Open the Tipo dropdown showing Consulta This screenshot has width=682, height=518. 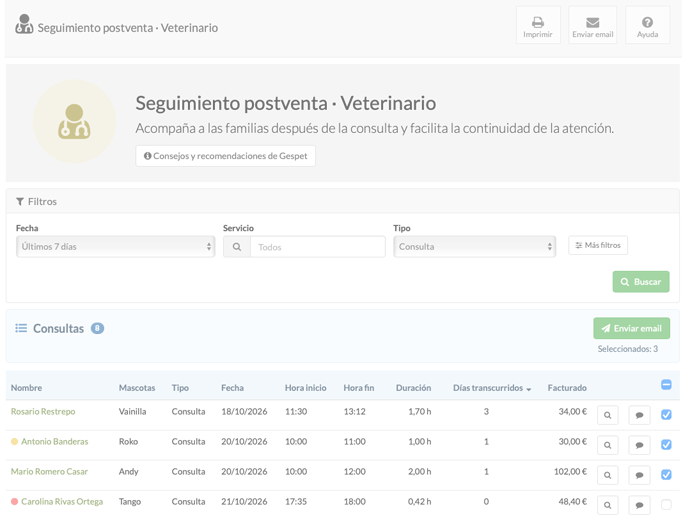pos(475,247)
